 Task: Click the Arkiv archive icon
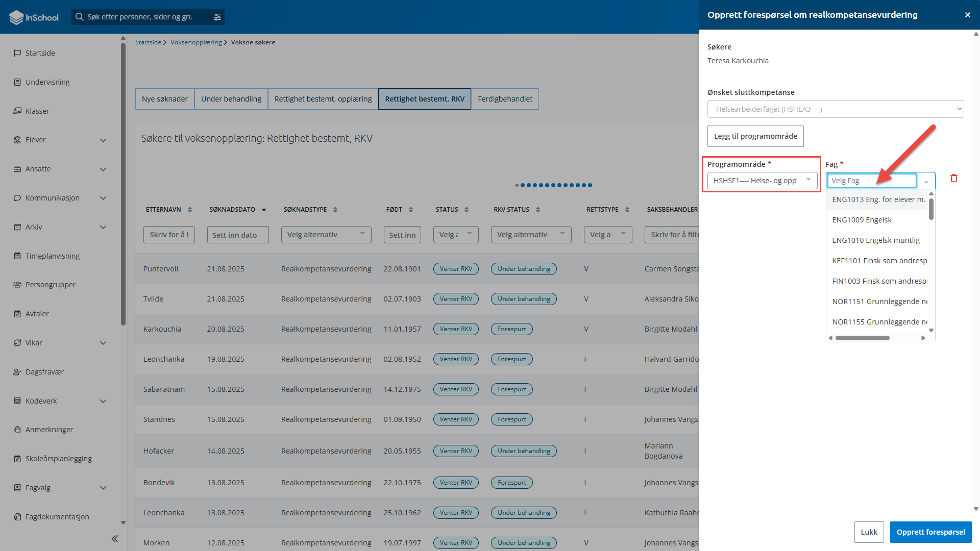point(17,227)
